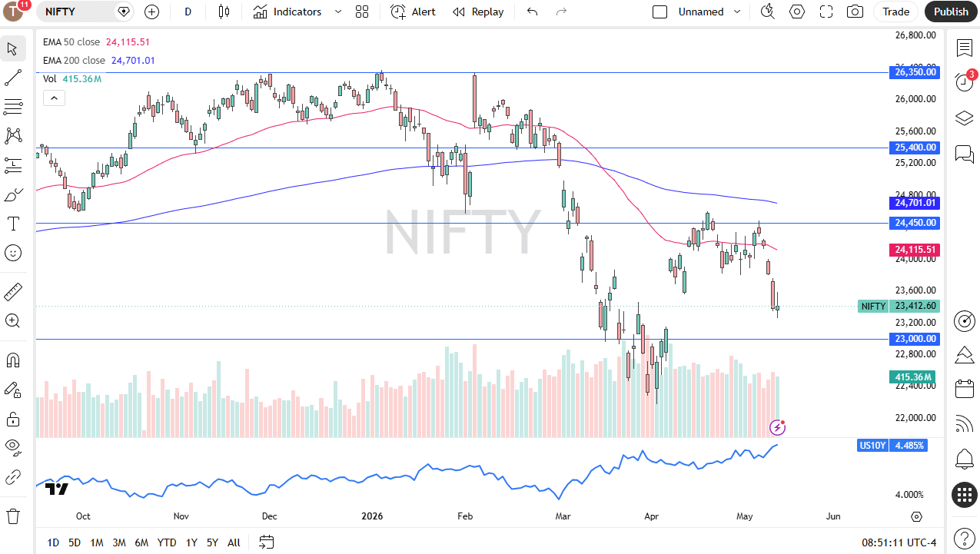Open the forecasting and measurement tools
This screenshot has height=554, width=980.
13,164
